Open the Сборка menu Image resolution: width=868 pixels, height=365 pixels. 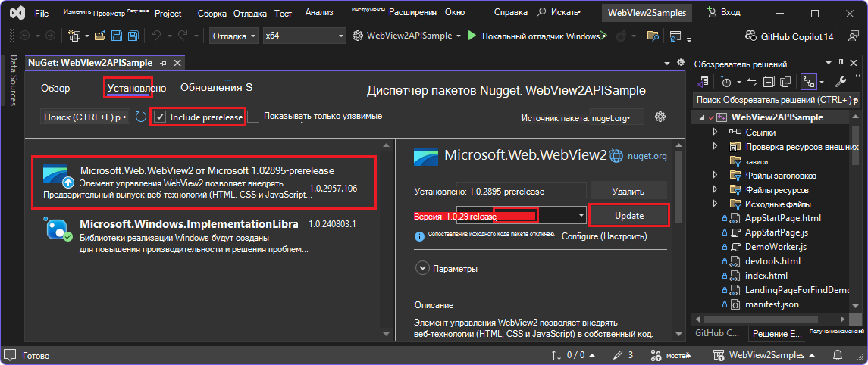click(x=212, y=13)
